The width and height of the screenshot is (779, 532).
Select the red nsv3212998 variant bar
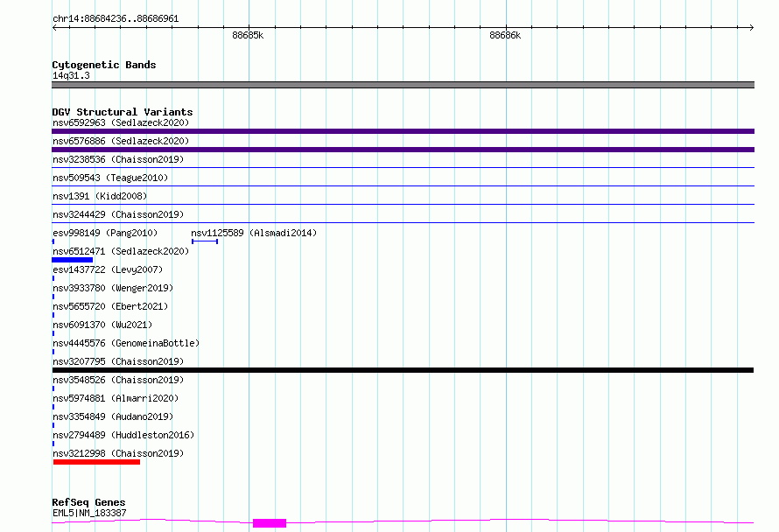click(97, 463)
